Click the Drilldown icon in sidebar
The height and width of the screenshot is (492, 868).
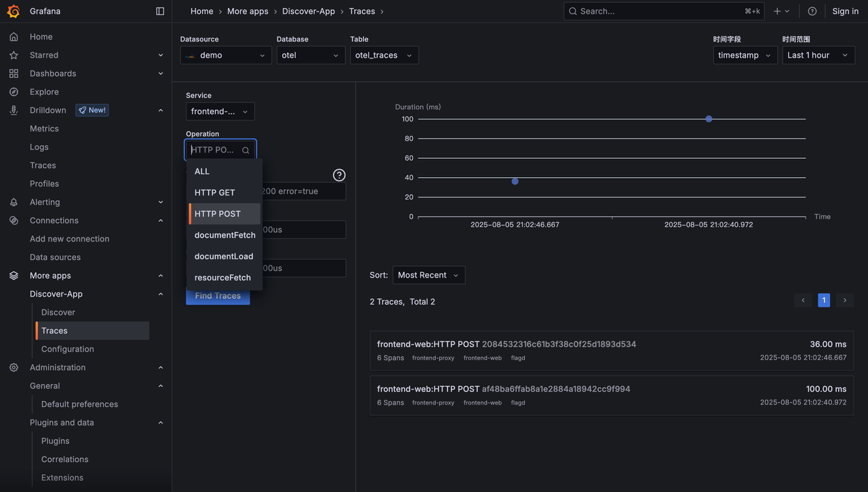[14, 110]
